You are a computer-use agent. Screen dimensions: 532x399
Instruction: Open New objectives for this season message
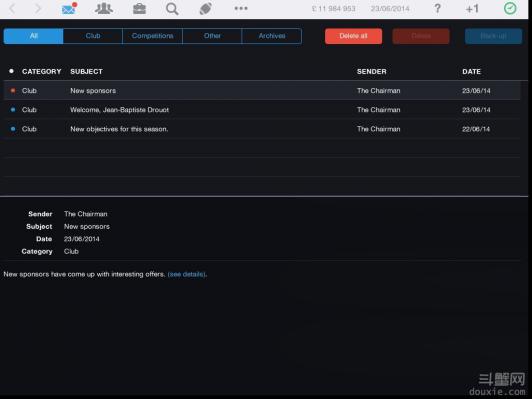[262, 129]
